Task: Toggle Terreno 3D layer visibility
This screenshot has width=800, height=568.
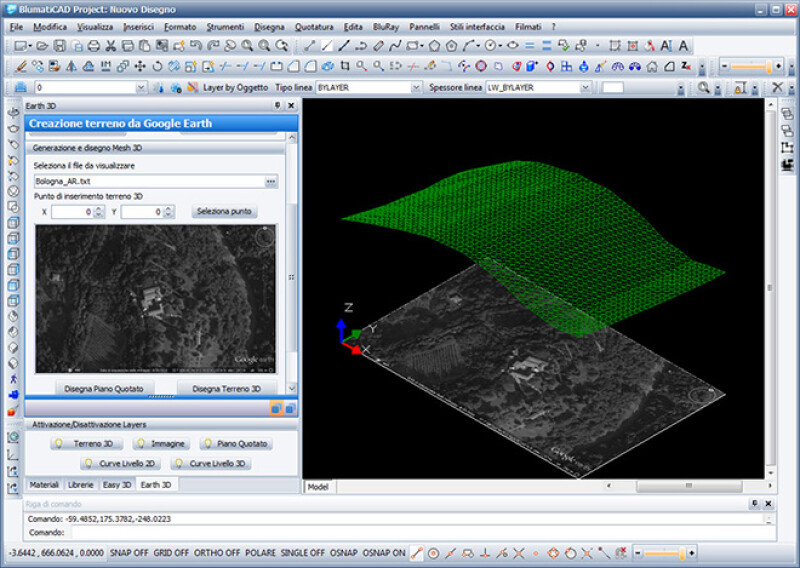Action: 87,443
